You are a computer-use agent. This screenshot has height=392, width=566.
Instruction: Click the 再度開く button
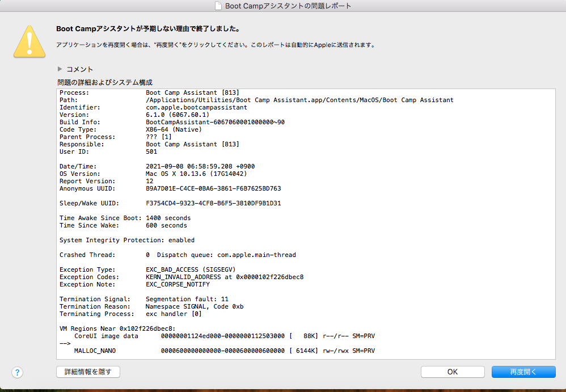[523, 372]
